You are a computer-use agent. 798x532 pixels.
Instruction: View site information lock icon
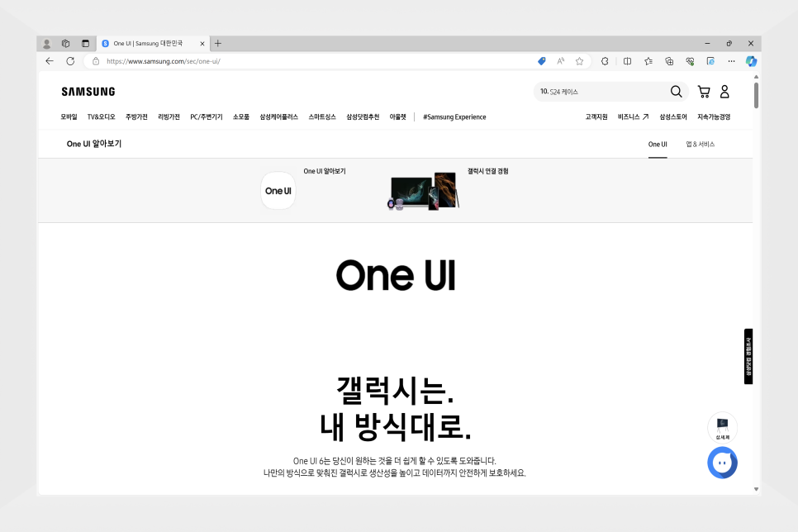coord(96,61)
